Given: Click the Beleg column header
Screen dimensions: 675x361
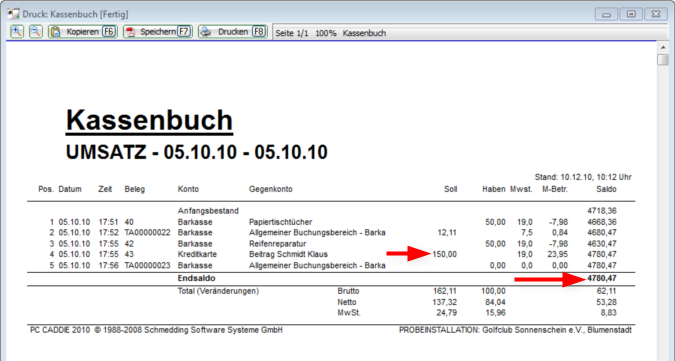Looking at the screenshot, I should pyautogui.click(x=135, y=189).
